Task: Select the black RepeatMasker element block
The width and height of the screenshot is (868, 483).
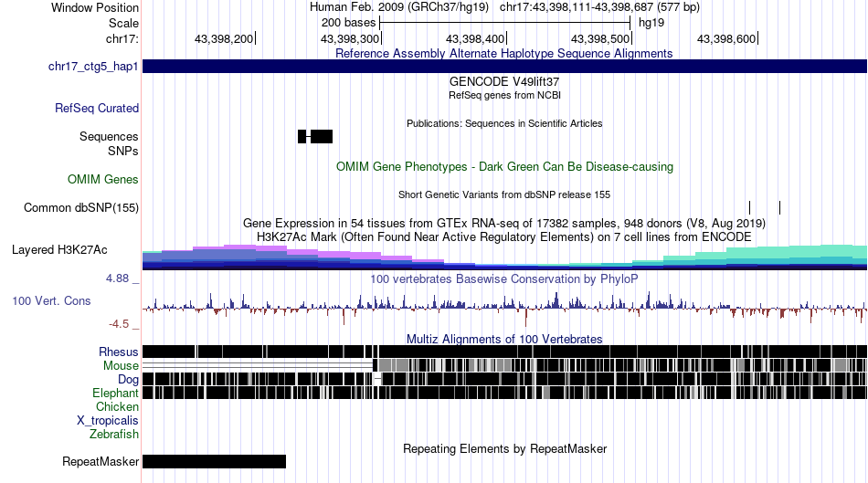Action: coord(214,461)
